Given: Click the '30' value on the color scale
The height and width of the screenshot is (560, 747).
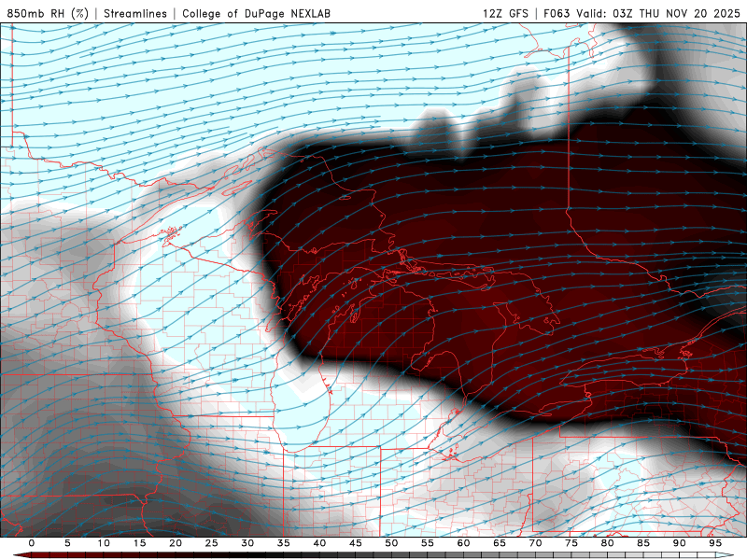Looking at the screenshot, I should (247, 543).
